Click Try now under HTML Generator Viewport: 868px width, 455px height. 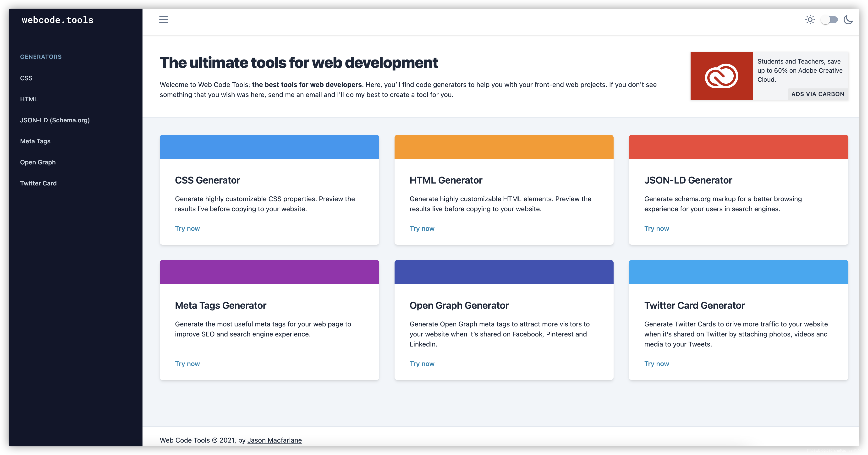[422, 228]
